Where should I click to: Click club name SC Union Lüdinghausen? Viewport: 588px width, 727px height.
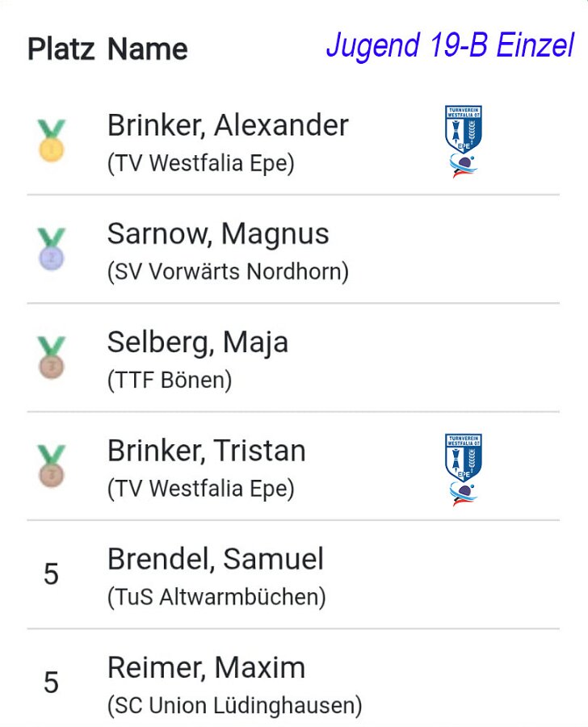[x=235, y=706]
